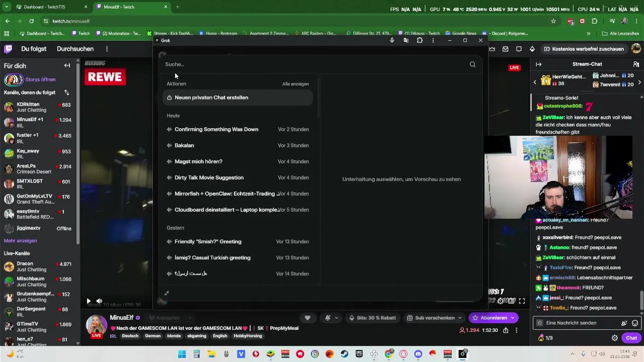This screenshot has width=644, height=362.
Task: Open the extensions puzzle icon in Grok window
Action: (420, 40)
